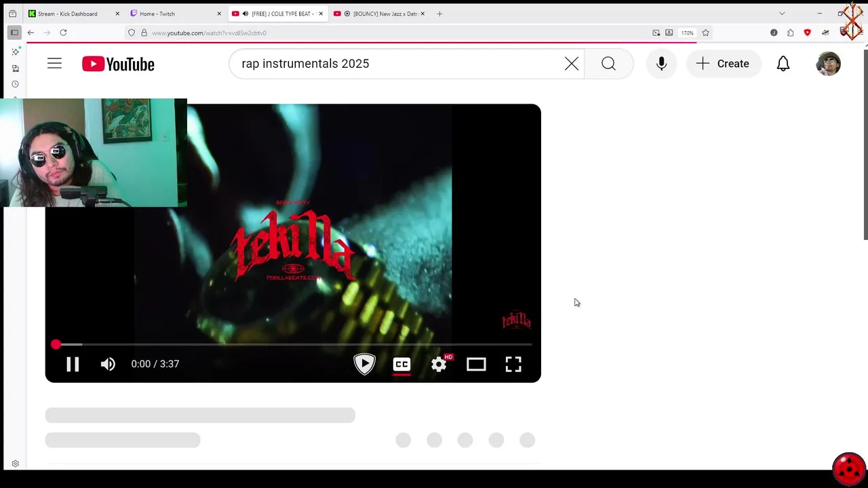Click the tracking protection shield icon
The width and height of the screenshot is (868, 488).
(132, 33)
